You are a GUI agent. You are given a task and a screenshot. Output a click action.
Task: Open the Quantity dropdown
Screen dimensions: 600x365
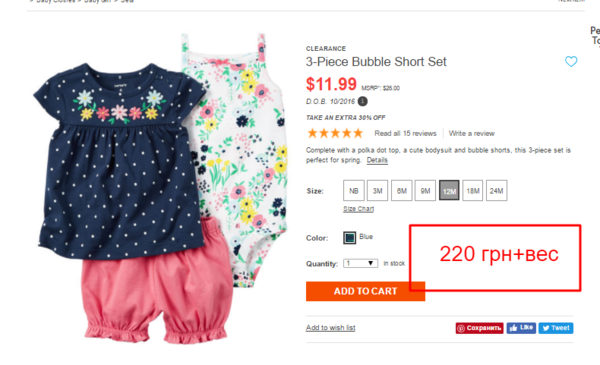pos(360,263)
